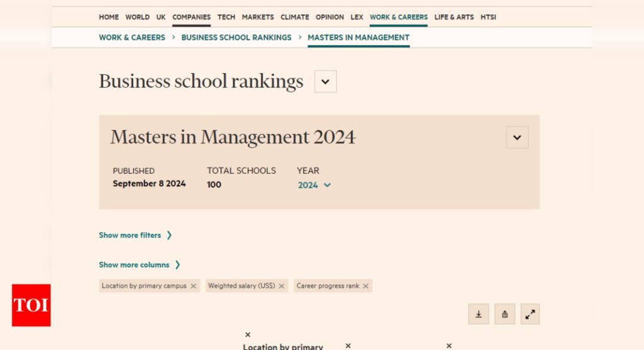Click MASTERS IN MANAGEMENT breadcrumb

358,37
